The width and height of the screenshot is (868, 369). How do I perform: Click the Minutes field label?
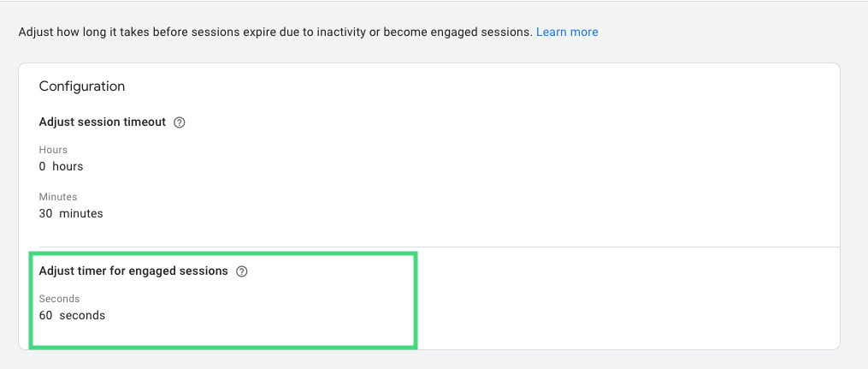pyautogui.click(x=58, y=197)
